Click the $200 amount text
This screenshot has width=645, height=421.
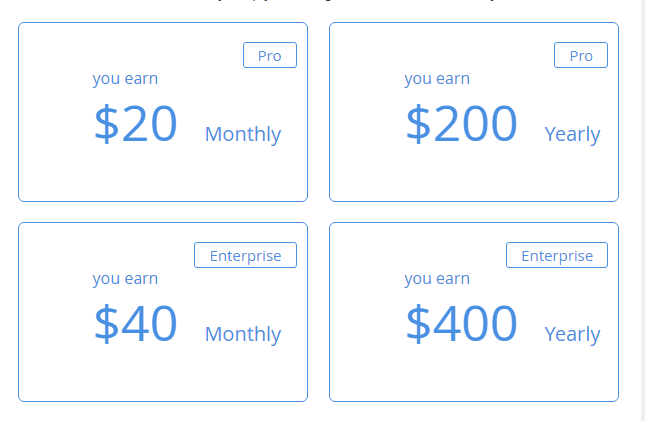461,123
